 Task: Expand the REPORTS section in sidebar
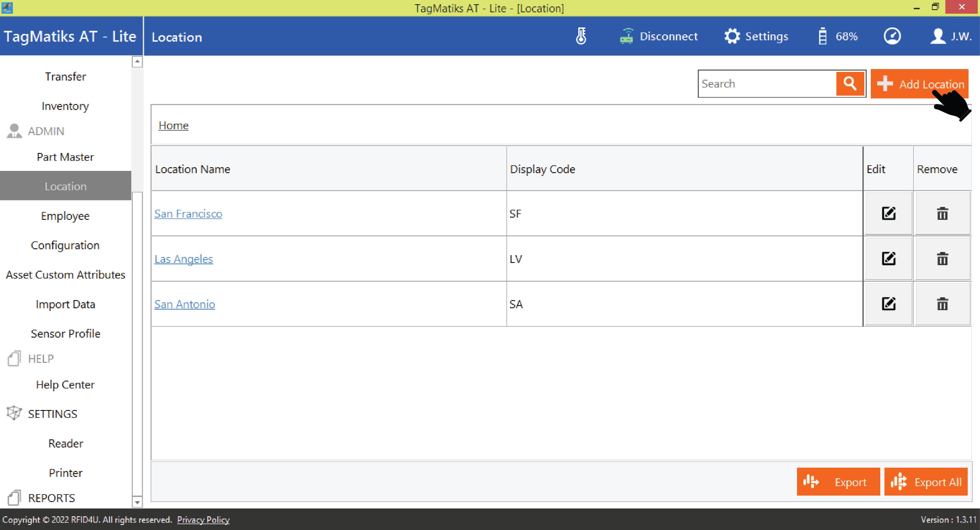pos(51,498)
